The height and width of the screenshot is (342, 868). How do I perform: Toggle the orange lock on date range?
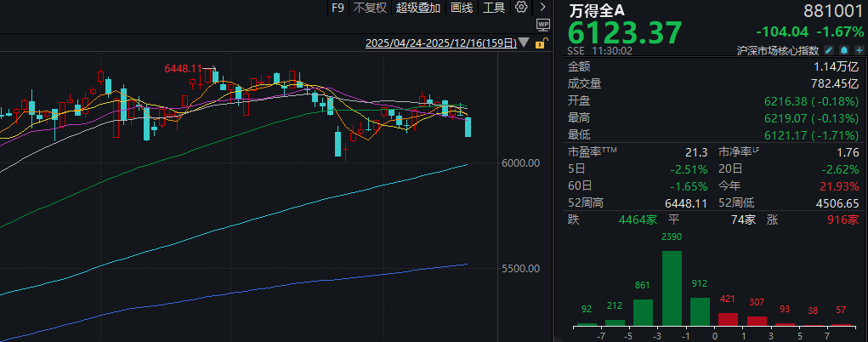[x=541, y=43]
